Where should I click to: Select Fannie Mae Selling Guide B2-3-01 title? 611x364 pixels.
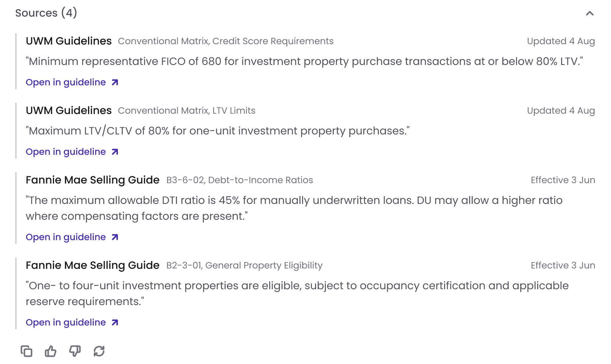click(x=93, y=265)
